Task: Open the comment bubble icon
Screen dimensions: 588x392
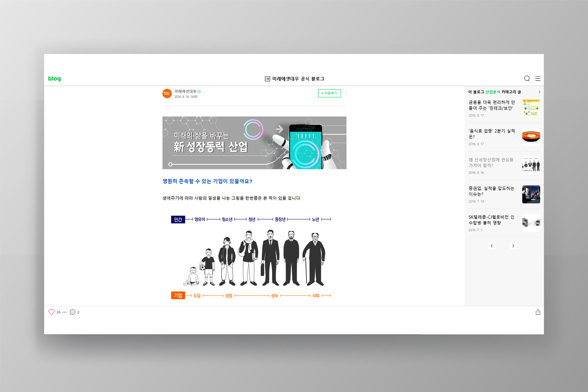Action: [x=72, y=312]
